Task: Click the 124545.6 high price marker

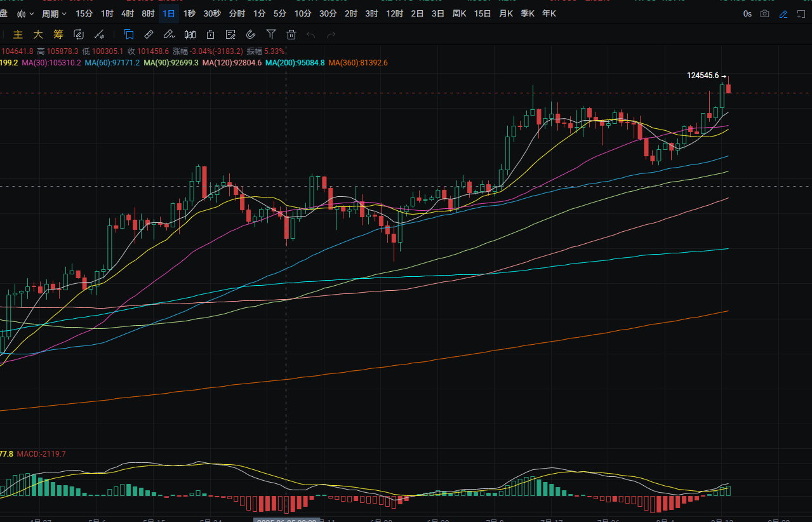Action: (703, 76)
